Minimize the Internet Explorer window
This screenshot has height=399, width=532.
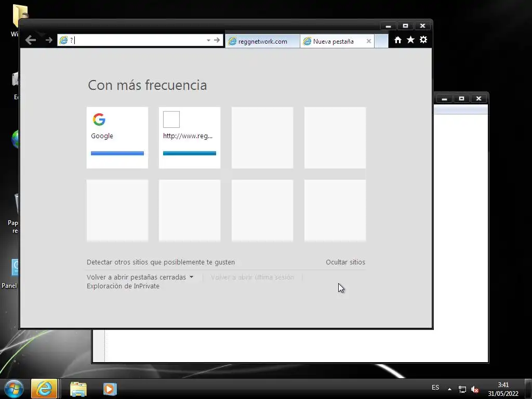pos(389,26)
